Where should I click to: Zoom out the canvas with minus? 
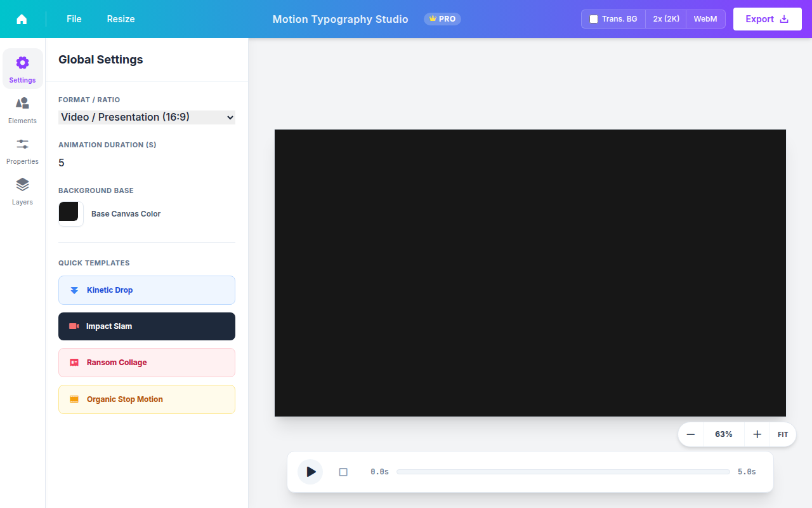691,434
